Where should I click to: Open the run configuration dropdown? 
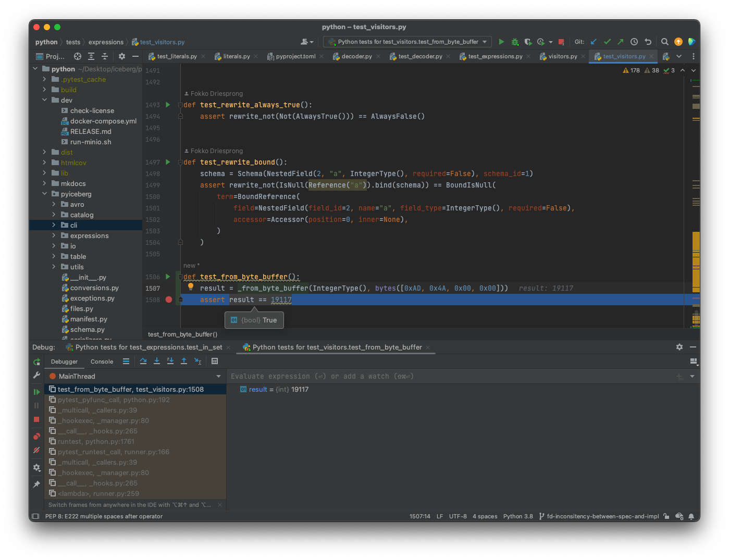pyautogui.click(x=407, y=42)
